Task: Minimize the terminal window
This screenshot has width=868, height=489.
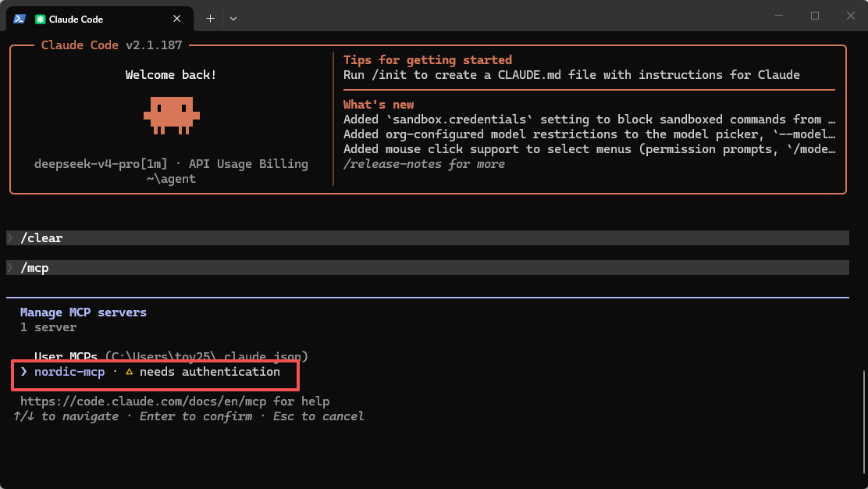Action: click(779, 16)
